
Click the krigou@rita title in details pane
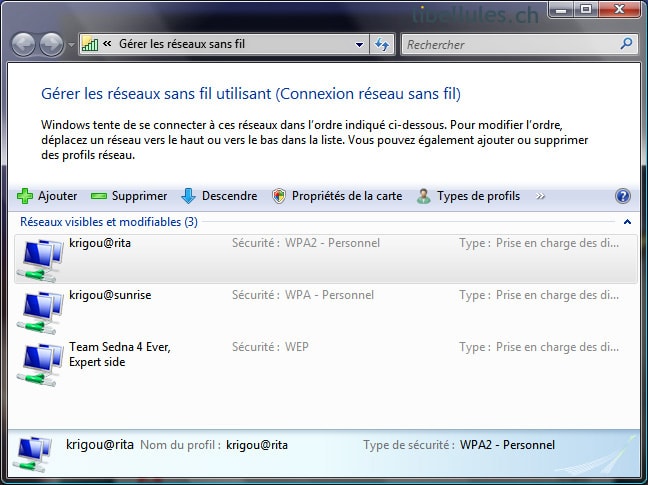[x=100, y=445]
